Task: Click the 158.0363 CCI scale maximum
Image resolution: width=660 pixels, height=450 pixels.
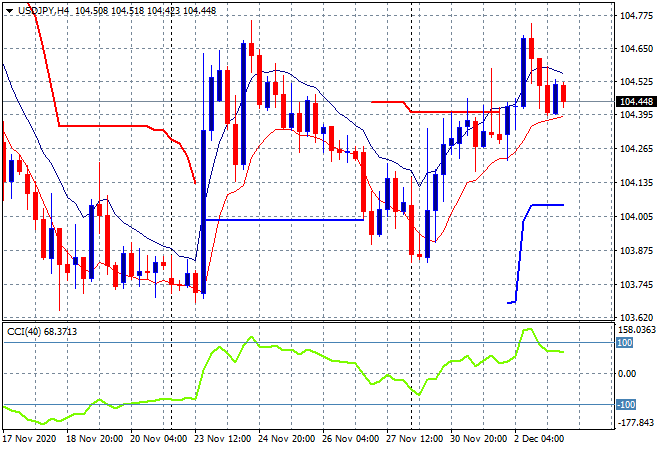Action: pyautogui.click(x=638, y=329)
